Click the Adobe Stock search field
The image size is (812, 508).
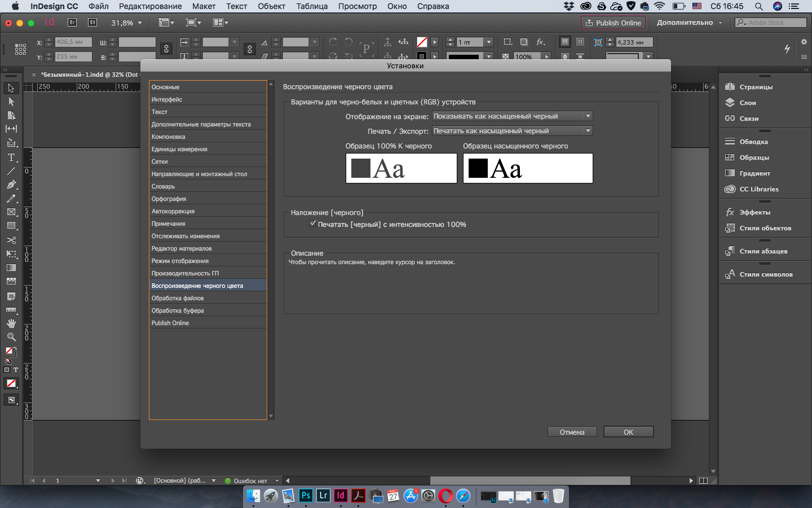(x=770, y=23)
